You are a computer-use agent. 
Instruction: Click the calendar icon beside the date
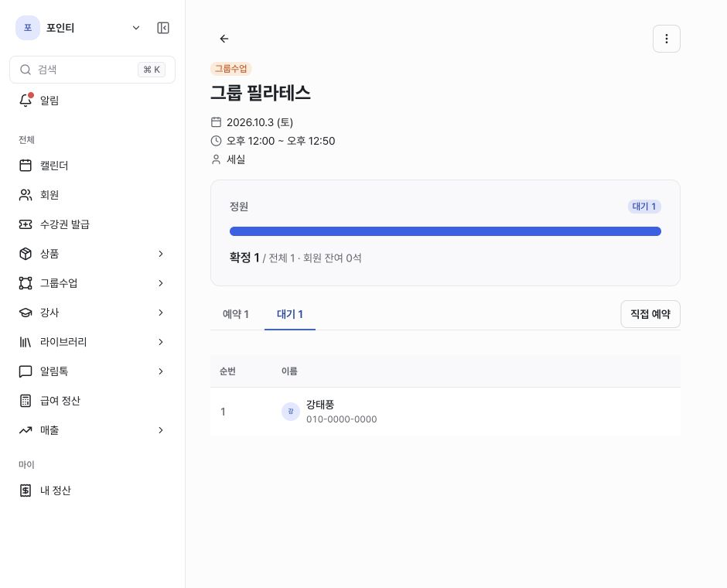[216, 122]
